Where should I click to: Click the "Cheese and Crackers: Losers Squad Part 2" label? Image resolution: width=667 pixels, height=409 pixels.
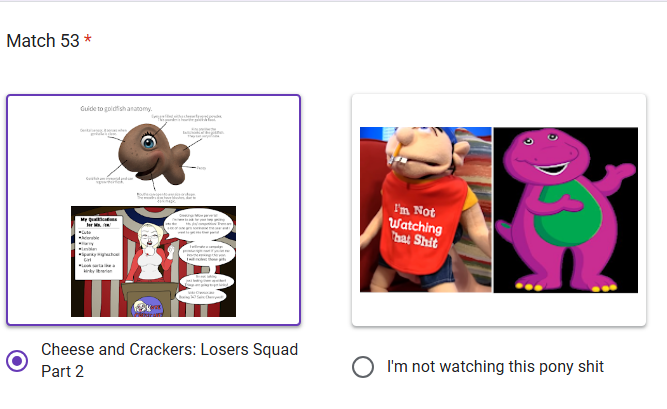[169, 360]
